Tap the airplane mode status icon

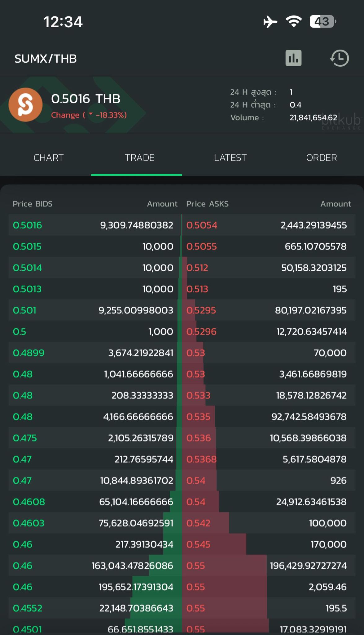tap(270, 22)
